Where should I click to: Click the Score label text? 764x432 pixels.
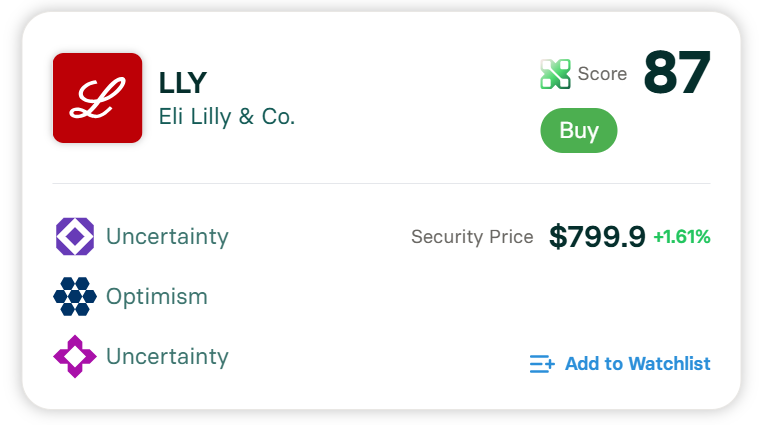pyautogui.click(x=602, y=74)
